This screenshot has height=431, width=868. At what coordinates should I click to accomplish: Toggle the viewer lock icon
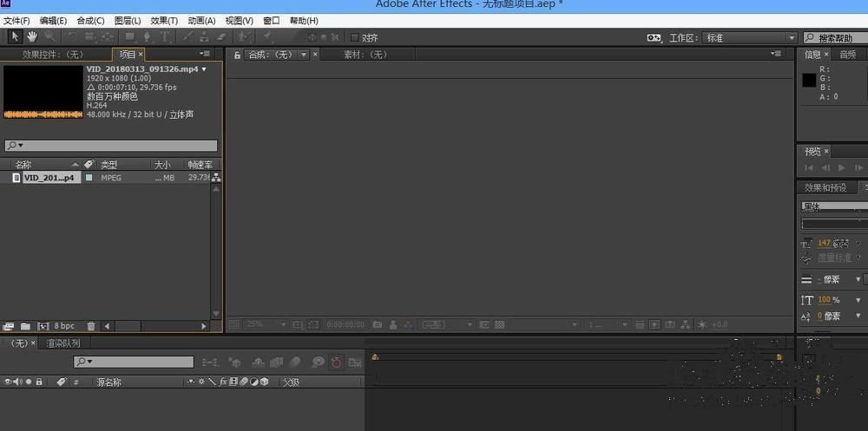point(237,55)
